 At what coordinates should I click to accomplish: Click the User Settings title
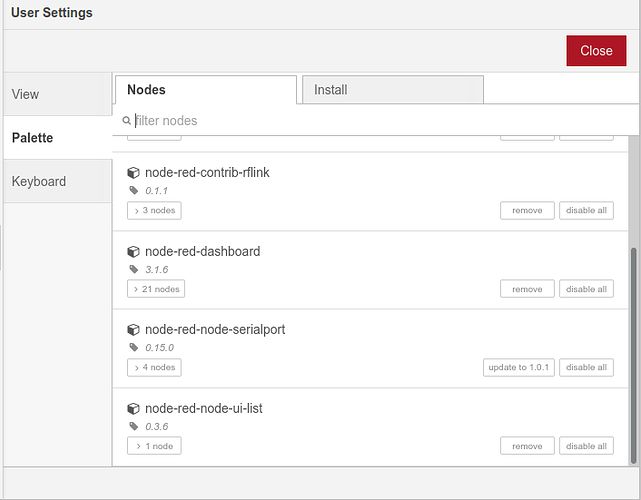(x=52, y=13)
